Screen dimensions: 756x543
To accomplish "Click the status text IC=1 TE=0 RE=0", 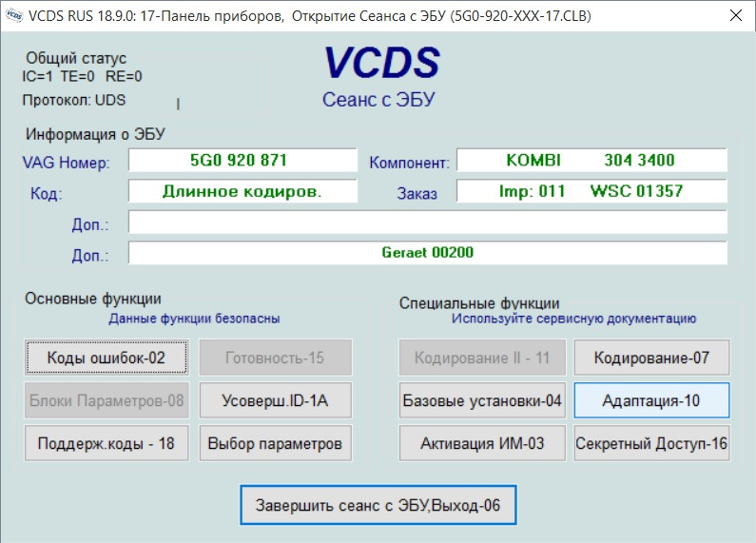I will [x=82, y=76].
